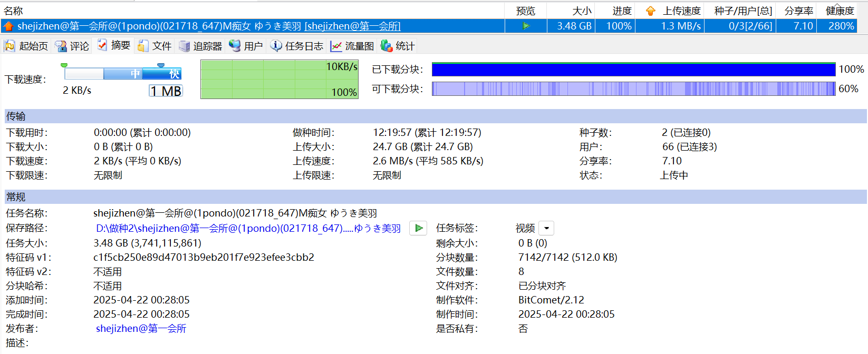The image size is (868, 354).
Task: Open the save path folder link
Action: click(x=248, y=228)
